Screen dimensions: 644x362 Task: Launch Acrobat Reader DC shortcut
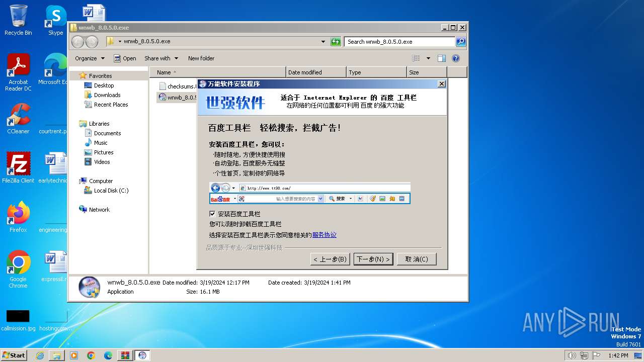click(x=18, y=72)
